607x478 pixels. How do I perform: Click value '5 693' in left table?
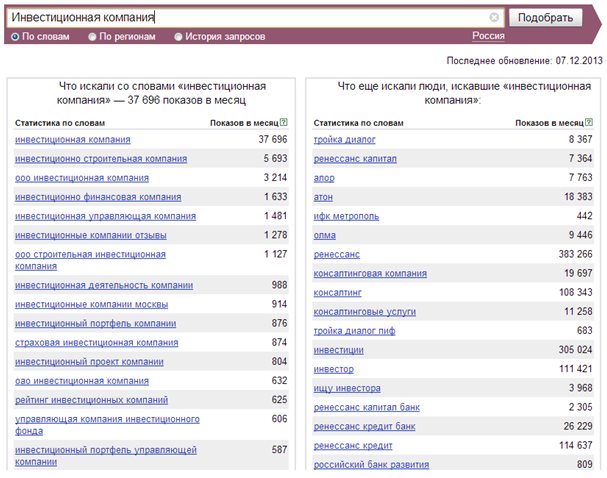[x=275, y=158]
